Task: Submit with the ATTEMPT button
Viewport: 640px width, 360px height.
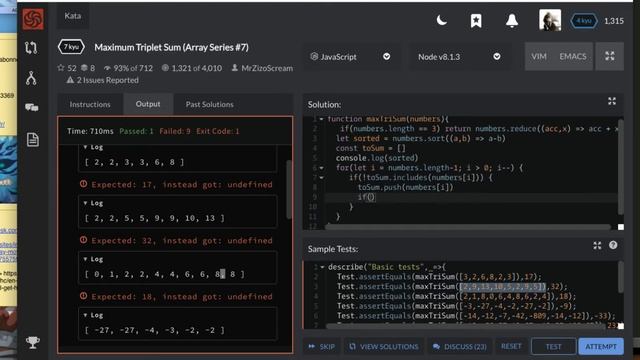Action: click(601, 347)
